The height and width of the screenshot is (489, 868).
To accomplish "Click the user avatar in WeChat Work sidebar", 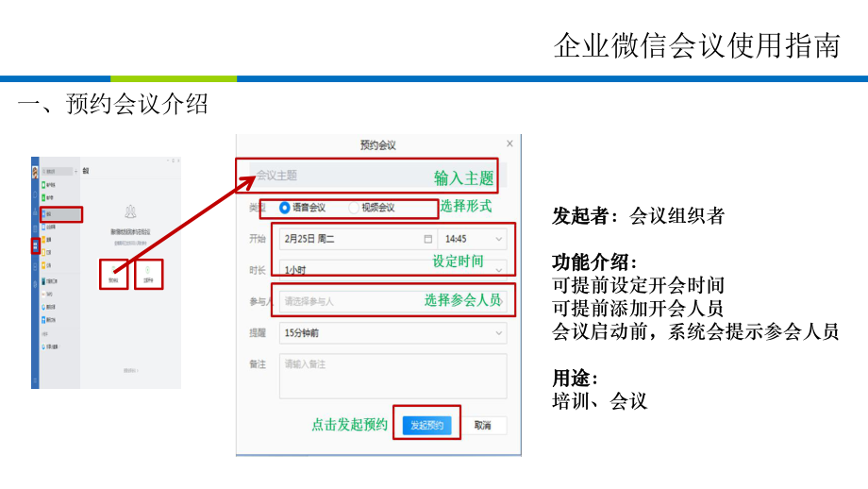I will tap(35, 172).
